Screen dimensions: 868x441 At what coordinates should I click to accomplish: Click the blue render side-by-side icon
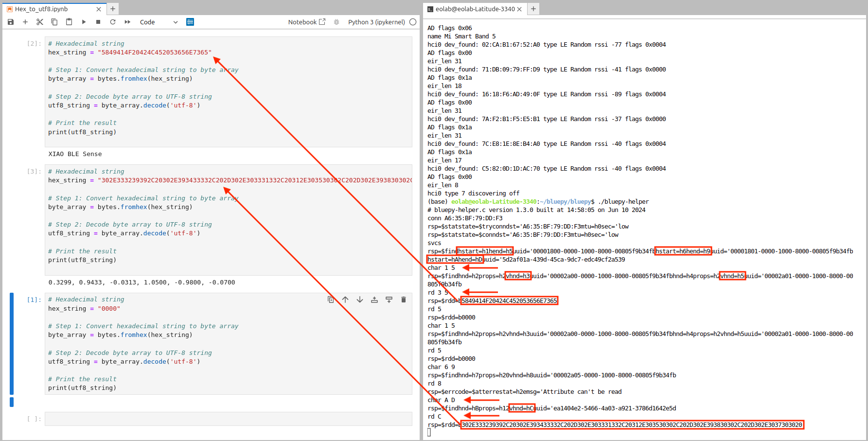pos(190,22)
